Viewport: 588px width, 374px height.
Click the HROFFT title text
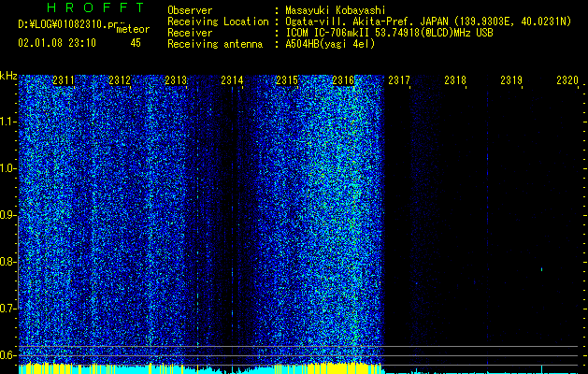96,7
